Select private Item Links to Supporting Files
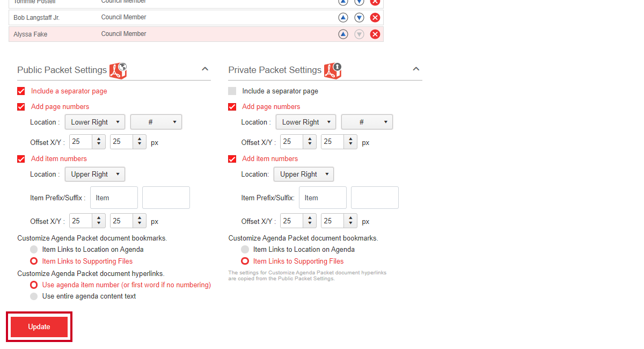This screenshot has height=349, width=644. (245, 261)
